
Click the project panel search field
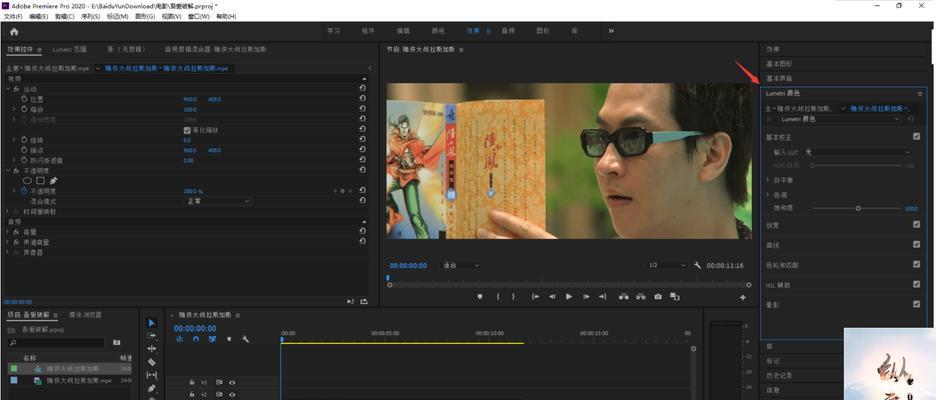pos(56,343)
